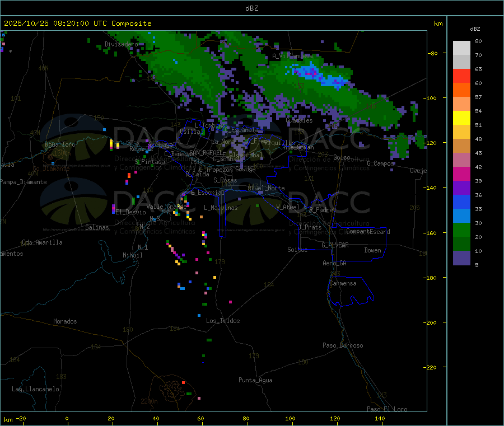
Task: Click the -80 km vertical axis tick
Action: click(x=433, y=53)
